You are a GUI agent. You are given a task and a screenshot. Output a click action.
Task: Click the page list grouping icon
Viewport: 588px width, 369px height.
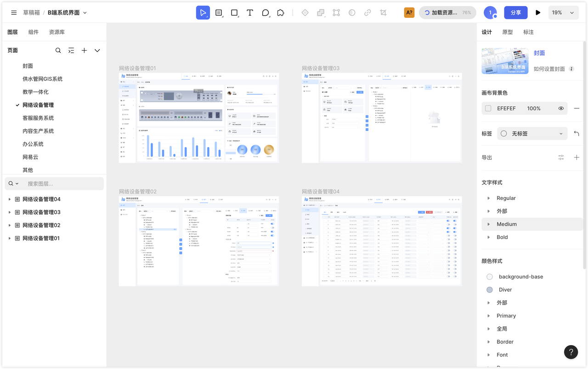point(71,51)
